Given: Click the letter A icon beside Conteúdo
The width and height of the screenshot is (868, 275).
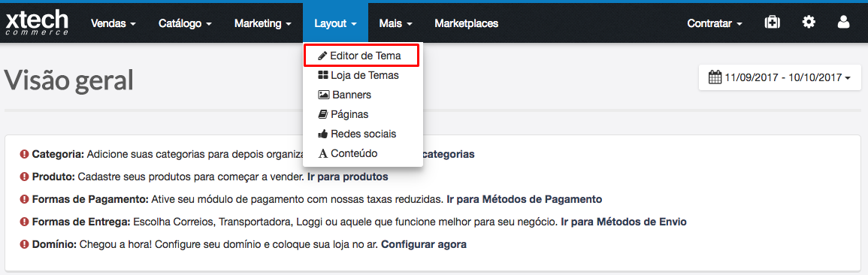Looking at the screenshot, I should coord(323,153).
